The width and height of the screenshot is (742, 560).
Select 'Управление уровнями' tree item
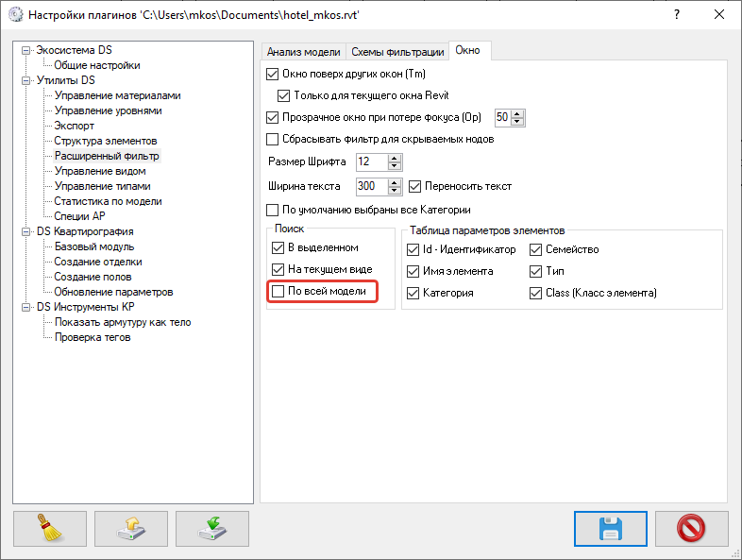108,110
